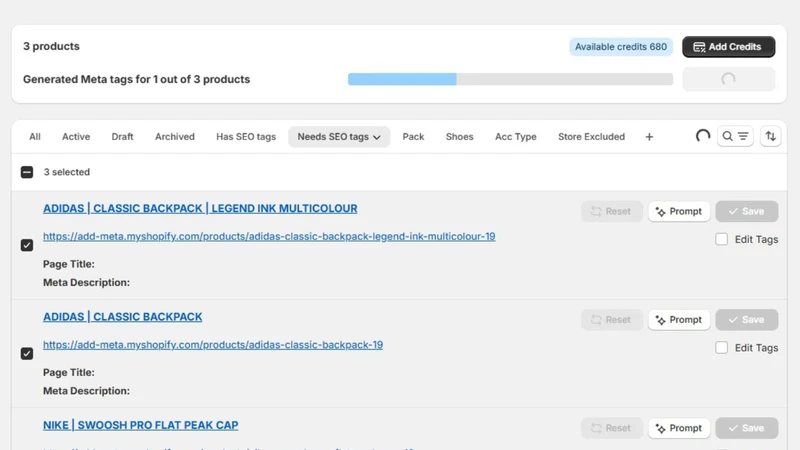Click Meta Description label of Adidas Classic Backpack
800x450 pixels.
[86, 391]
